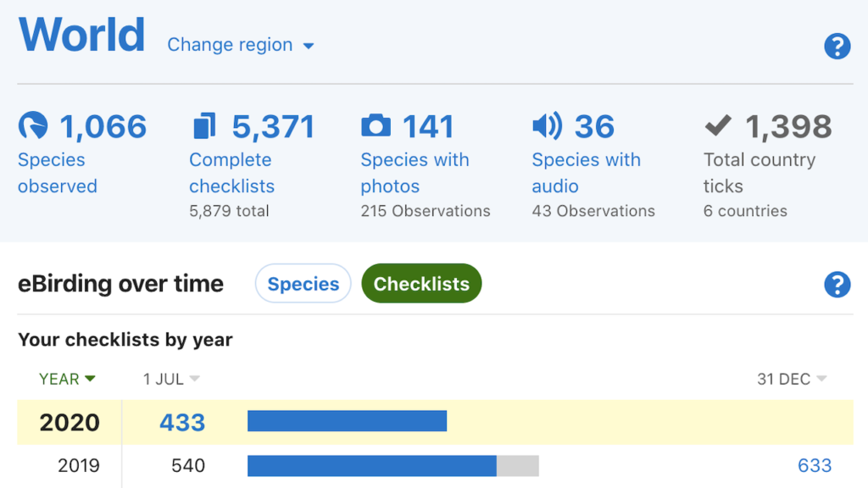Open the 433 checklists link for 2020

point(182,420)
